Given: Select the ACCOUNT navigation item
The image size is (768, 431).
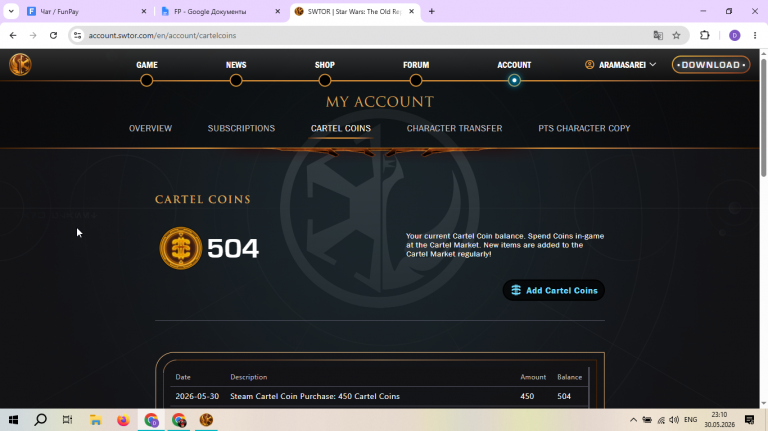Looking at the screenshot, I should click(514, 65).
